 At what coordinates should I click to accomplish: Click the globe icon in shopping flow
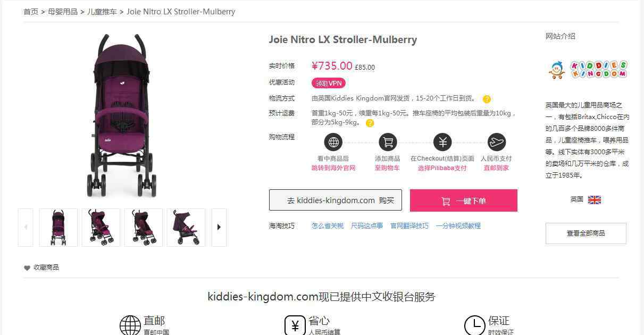point(333,142)
